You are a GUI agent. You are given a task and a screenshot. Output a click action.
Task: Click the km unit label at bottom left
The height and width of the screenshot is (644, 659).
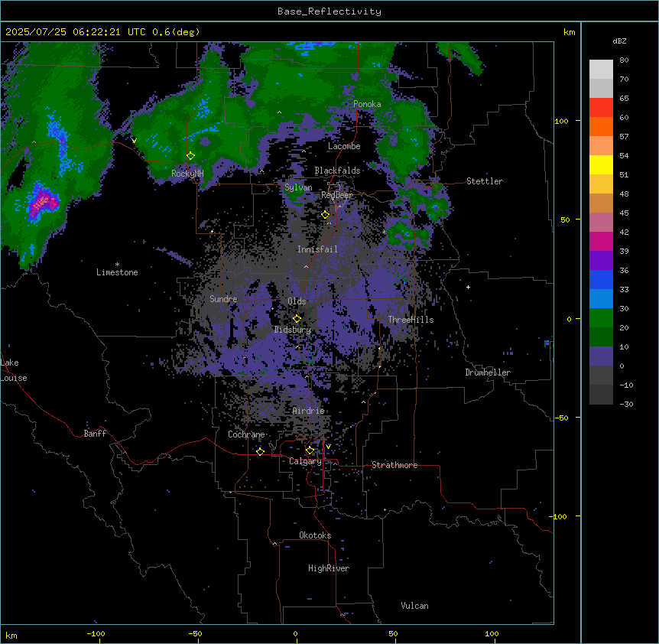tap(11, 636)
